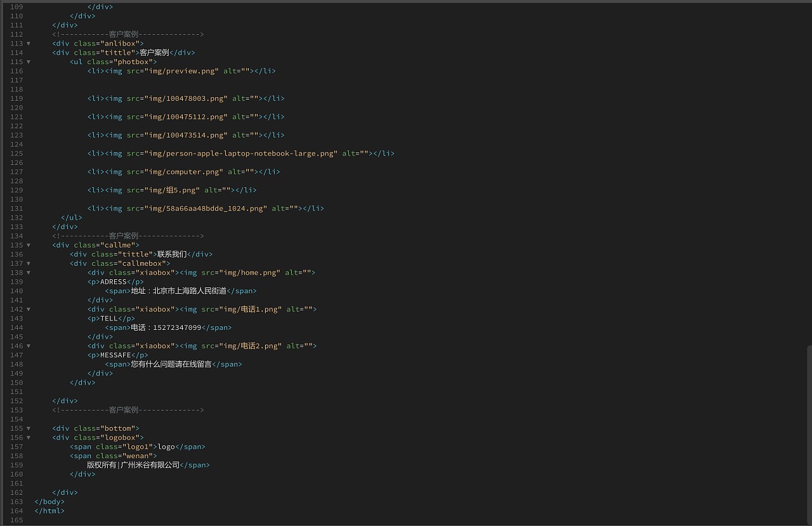Click the MESSAFE paragraph text
Image resolution: width=812 pixels, height=526 pixels.
115,355
